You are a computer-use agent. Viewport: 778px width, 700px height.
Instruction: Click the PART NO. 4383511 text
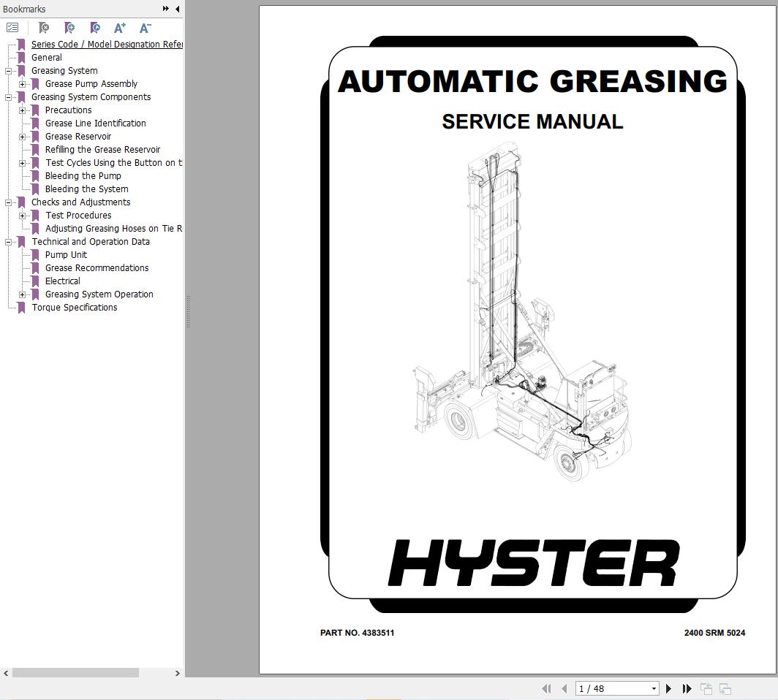tap(358, 633)
